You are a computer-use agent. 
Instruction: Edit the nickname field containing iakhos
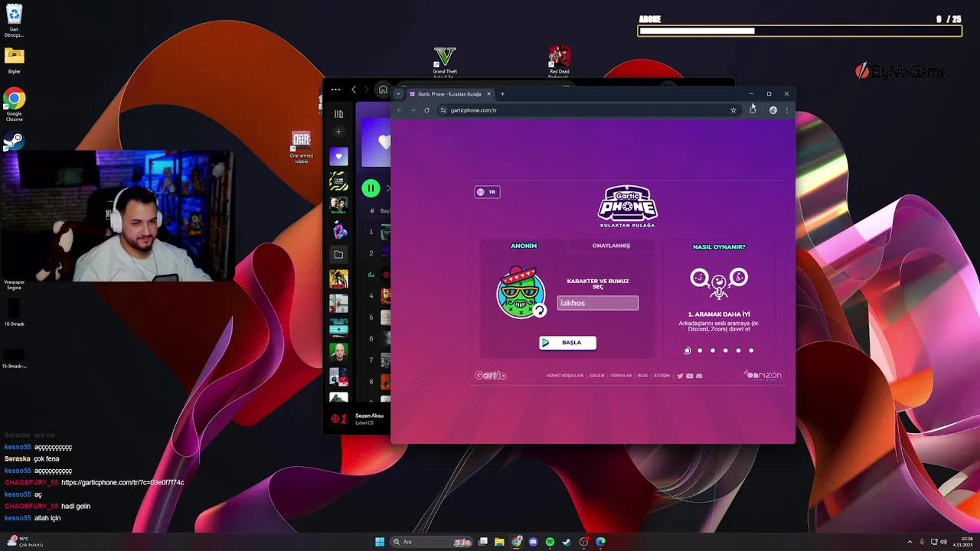click(x=598, y=303)
